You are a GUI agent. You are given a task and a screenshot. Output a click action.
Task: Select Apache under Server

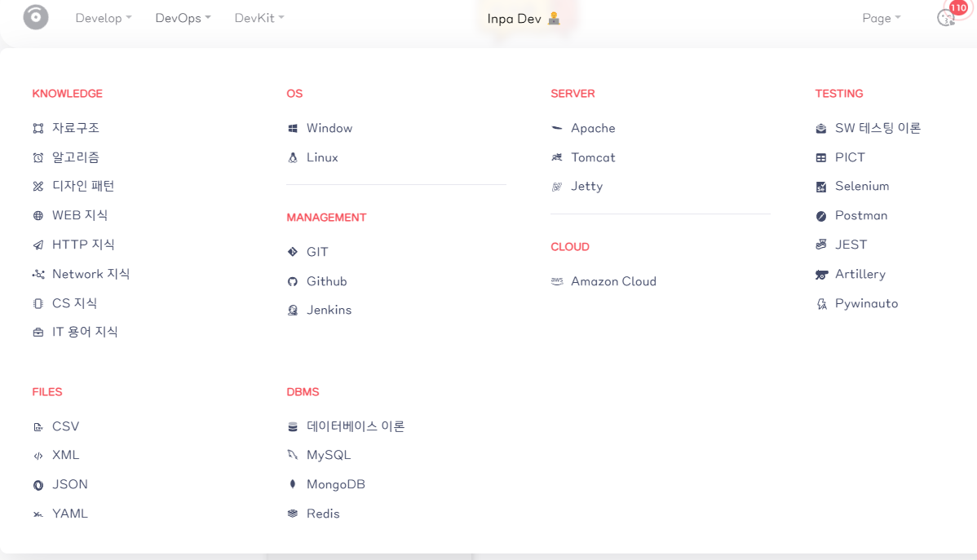(x=593, y=128)
